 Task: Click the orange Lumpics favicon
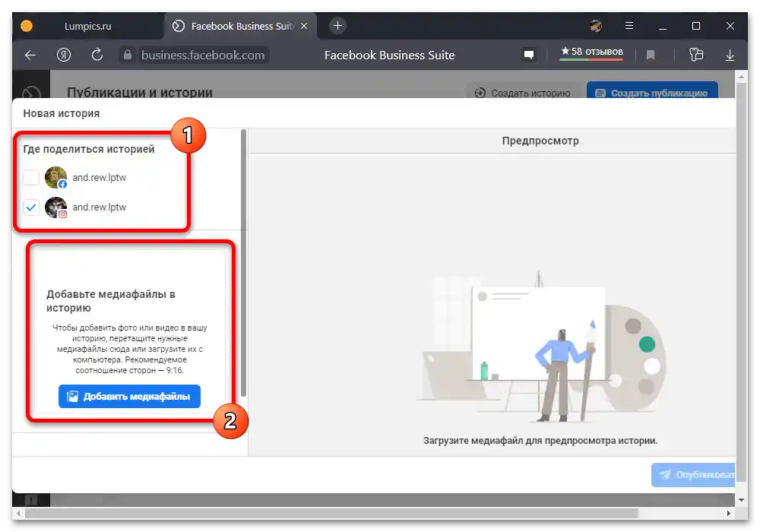[27, 26]
